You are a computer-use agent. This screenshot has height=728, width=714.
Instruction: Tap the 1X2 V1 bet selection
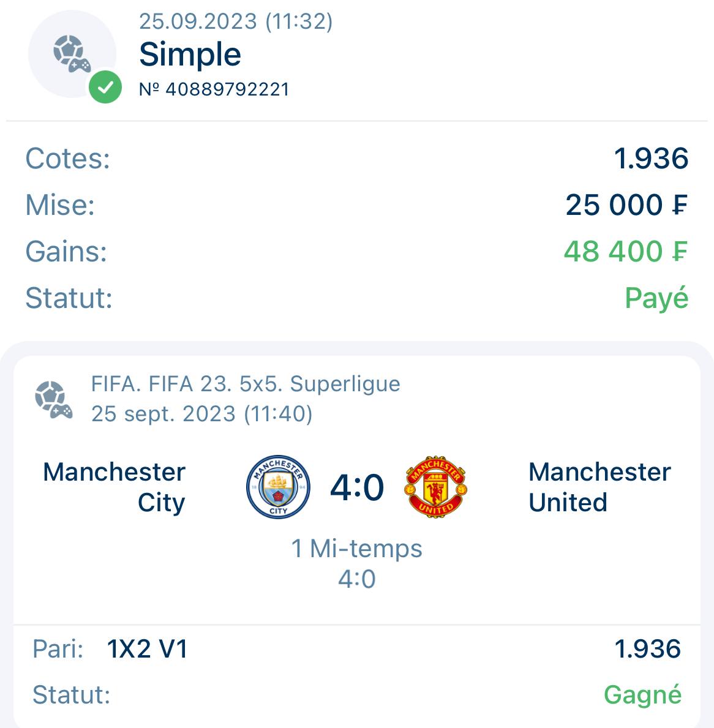tap(147, 649)
